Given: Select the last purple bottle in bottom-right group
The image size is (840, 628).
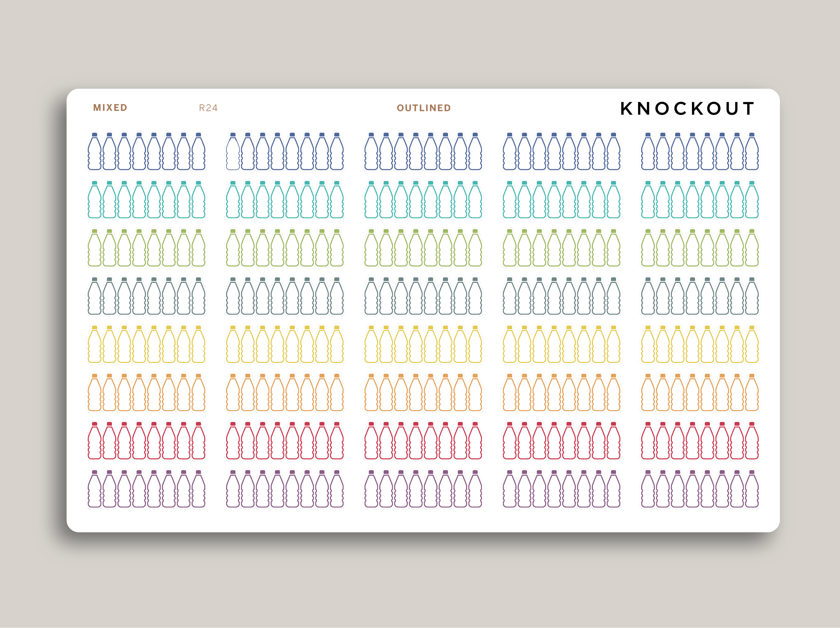Looking at the screenshot, I should coord(751,489).
